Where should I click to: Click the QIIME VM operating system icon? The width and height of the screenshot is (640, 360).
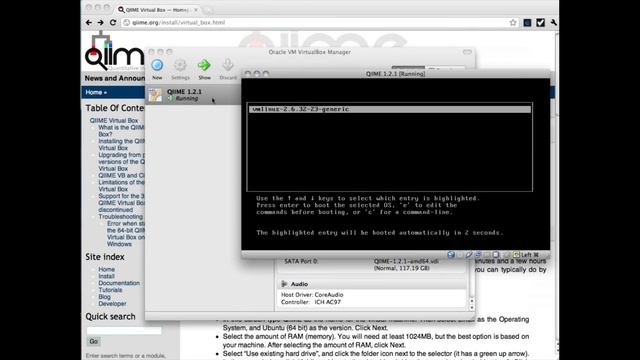coord(155,95)
